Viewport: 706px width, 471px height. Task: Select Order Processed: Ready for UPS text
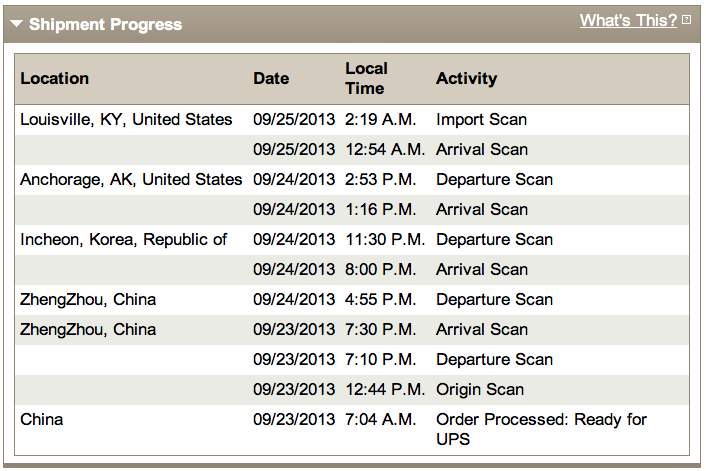tap(541, 429)
